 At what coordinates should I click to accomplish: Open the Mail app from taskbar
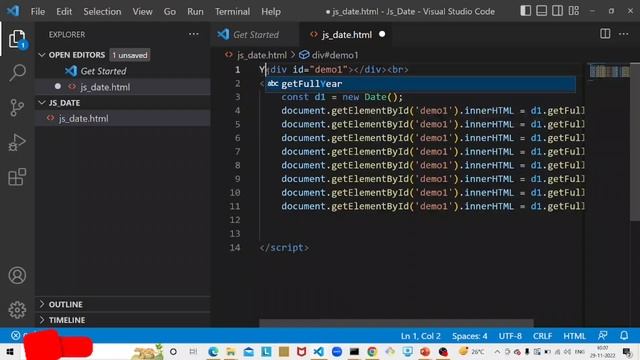coord(249,351)
